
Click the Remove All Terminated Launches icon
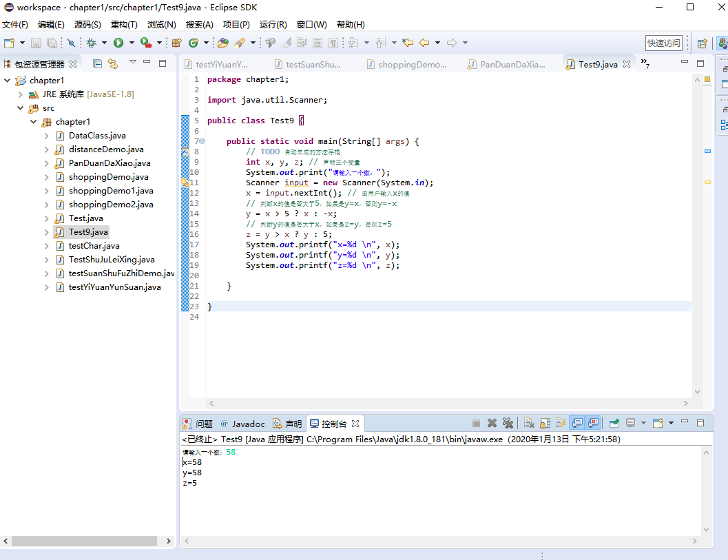point(508,422)
